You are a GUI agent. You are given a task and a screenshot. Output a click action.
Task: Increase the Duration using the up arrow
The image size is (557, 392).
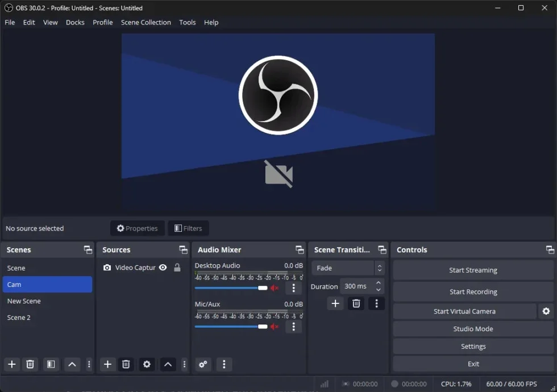tap(379, 283)
